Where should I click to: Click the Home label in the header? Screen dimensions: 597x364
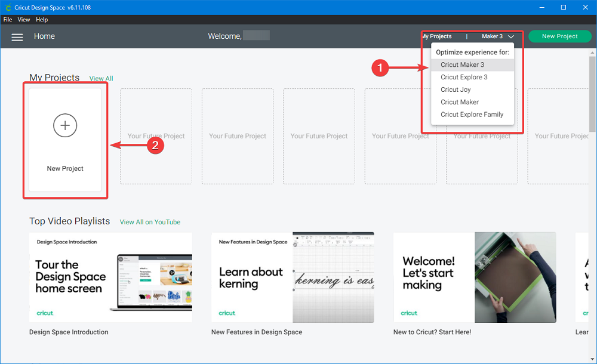click(x=44, y=36)
